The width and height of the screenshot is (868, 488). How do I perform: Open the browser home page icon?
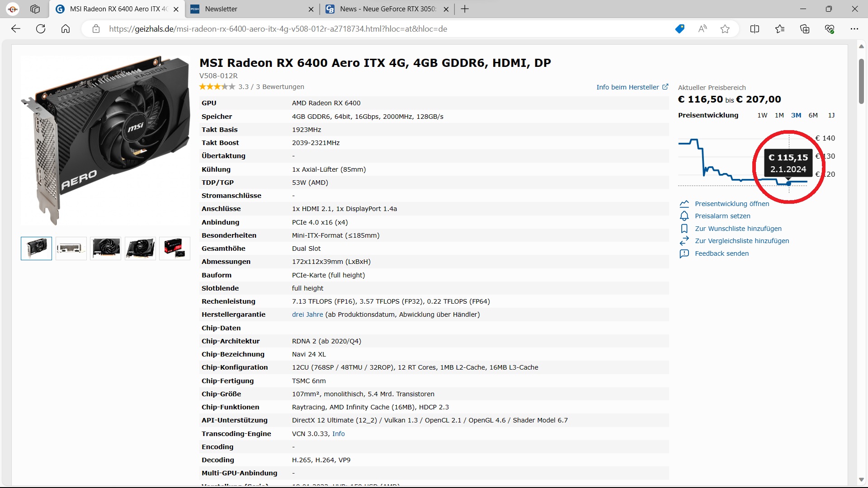[x=66, y=29]
